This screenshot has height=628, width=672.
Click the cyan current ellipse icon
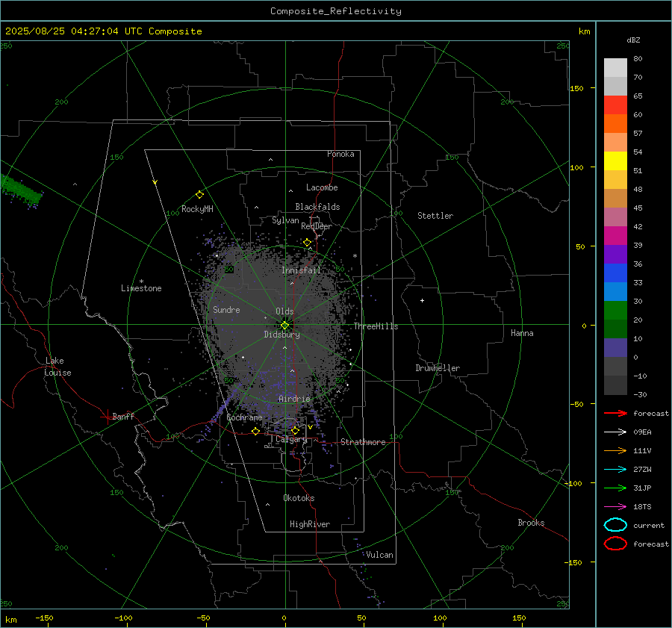pos(615,525)
